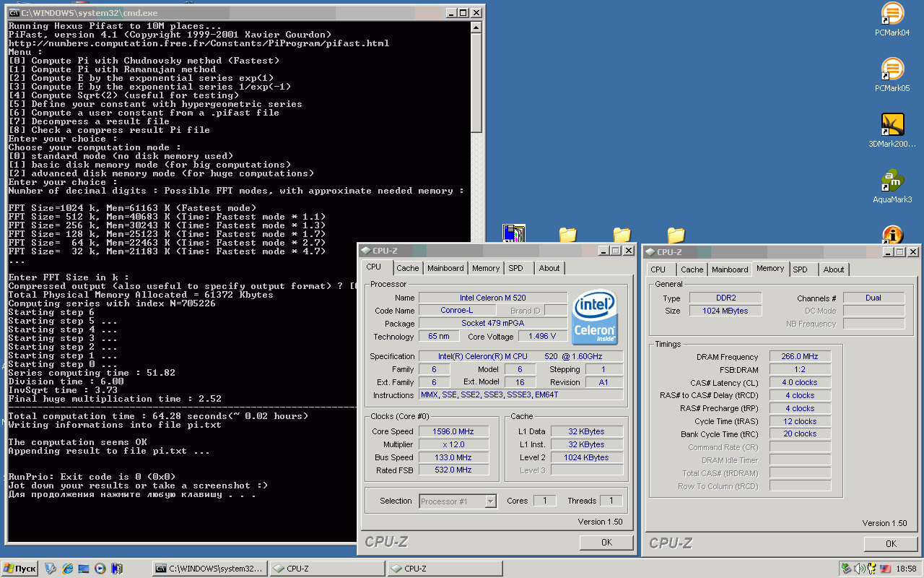Click the system icon in right CPU-Z title bar
The height and width of the screenshot is (578, 924).
point(650,252)
